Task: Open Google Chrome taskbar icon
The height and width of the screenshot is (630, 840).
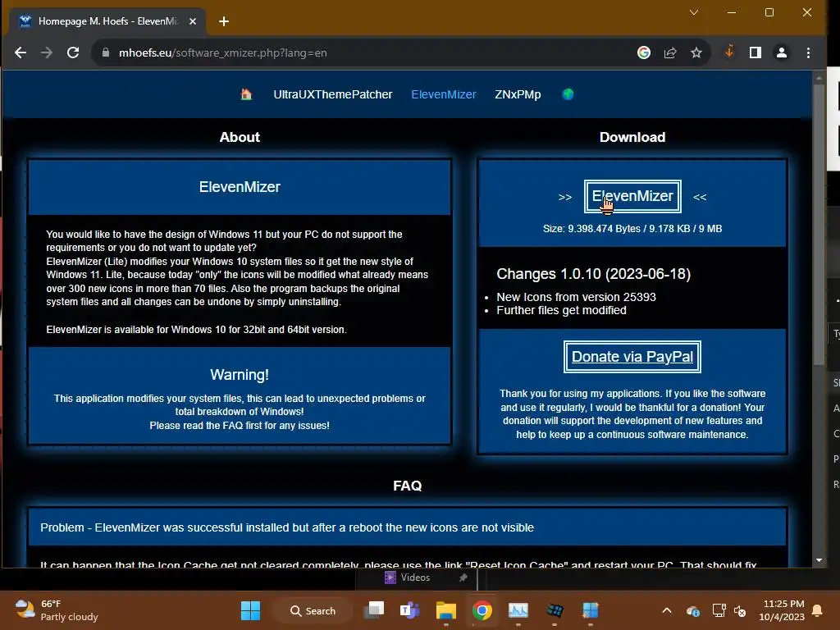Action: 482,610
